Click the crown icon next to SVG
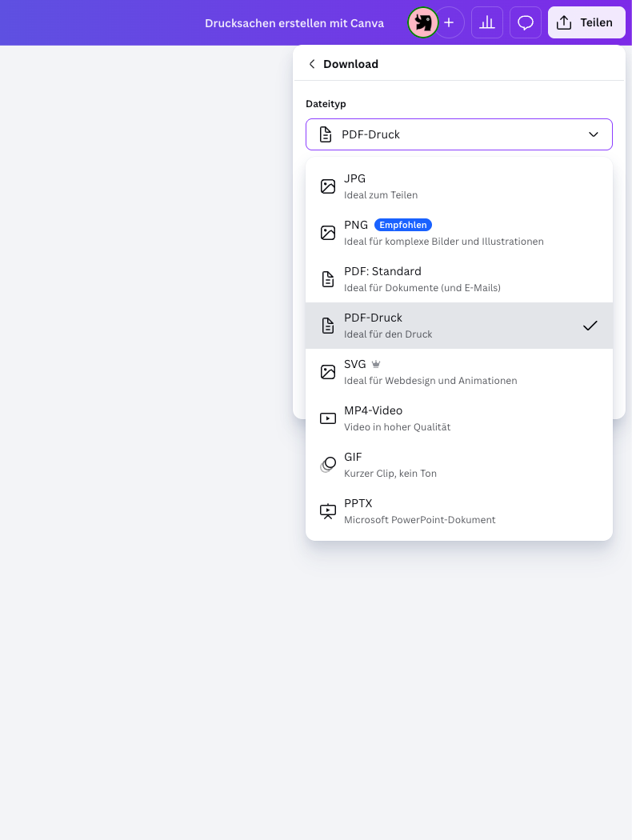Viewport: 632px width, 840px height. tap(376, 362)
